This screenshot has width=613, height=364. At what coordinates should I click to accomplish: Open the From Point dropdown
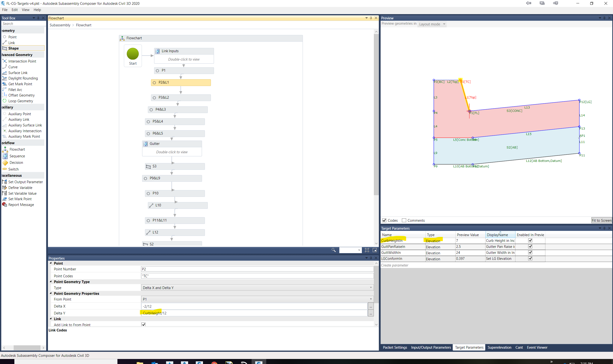point(257,299)
